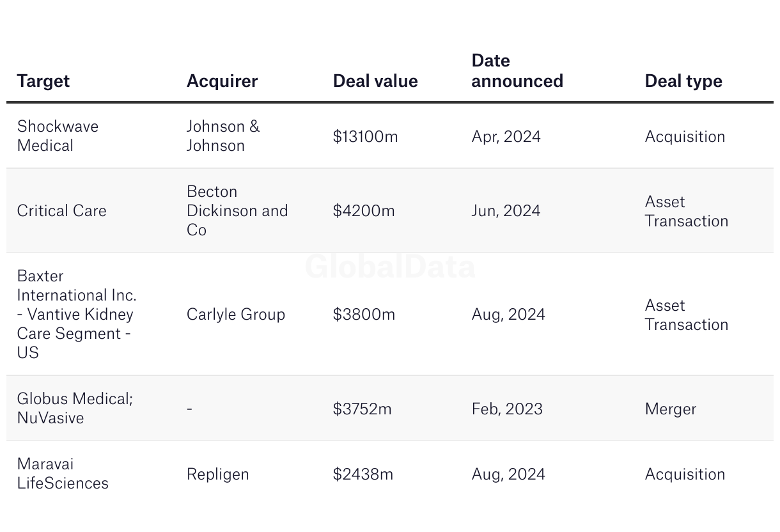Click Becton Dickinson and Co acquirer
The width and height of the screenshot is (780, 532).
pos(237,211)
